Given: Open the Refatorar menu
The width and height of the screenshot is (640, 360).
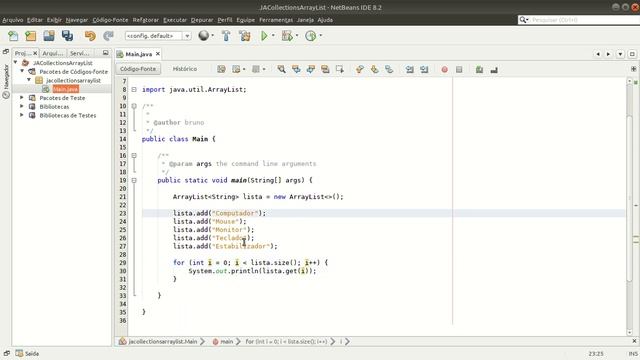Looking at the screenshot, I should [x=146, y=20].
